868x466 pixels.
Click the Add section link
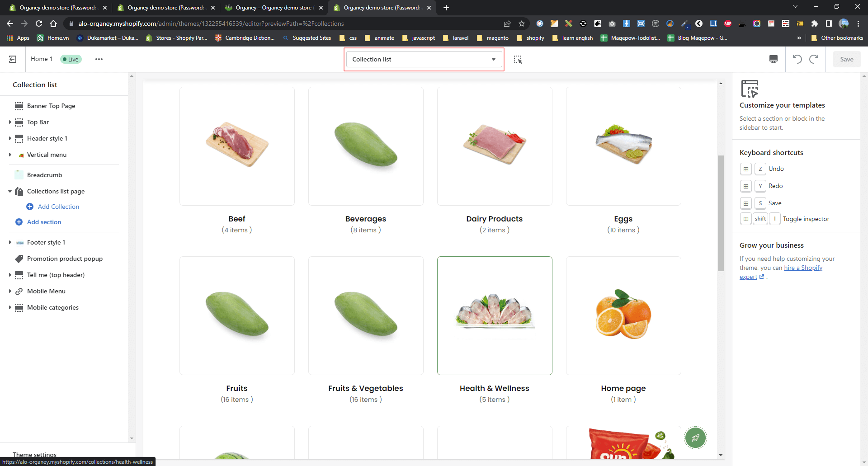[x=44, y=222]
